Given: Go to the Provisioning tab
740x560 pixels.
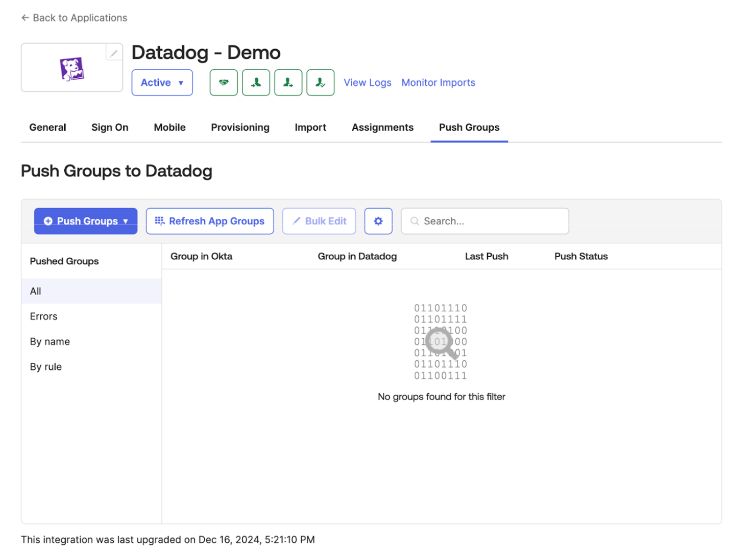Looking at the screenshot, I should tap(240, 127).
